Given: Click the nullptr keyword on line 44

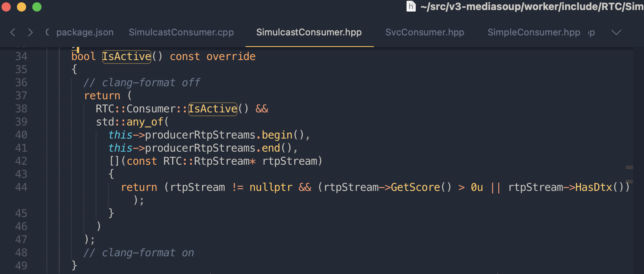Looking at the screenshot, I should (271, 187).
